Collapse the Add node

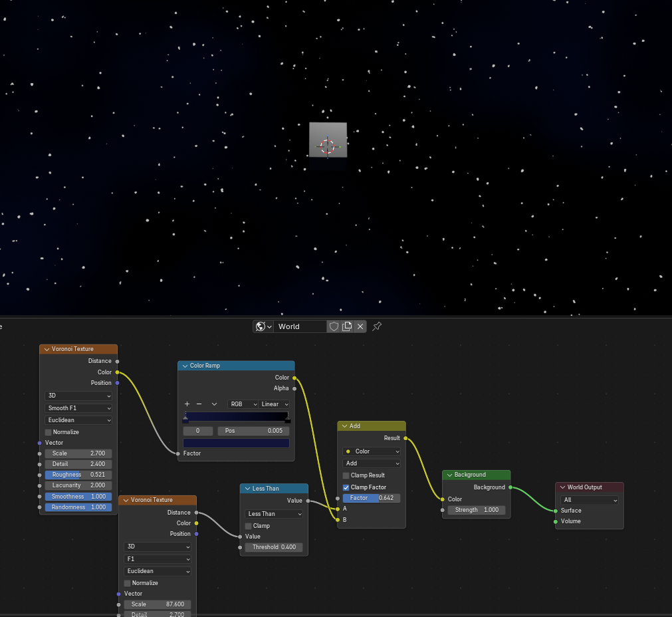click(x=344, y=426)
